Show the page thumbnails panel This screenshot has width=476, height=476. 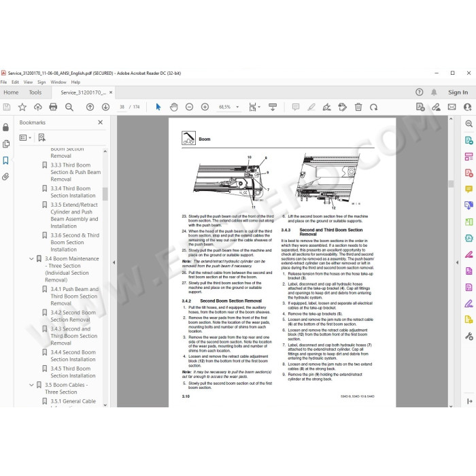[x=5, y=144]
